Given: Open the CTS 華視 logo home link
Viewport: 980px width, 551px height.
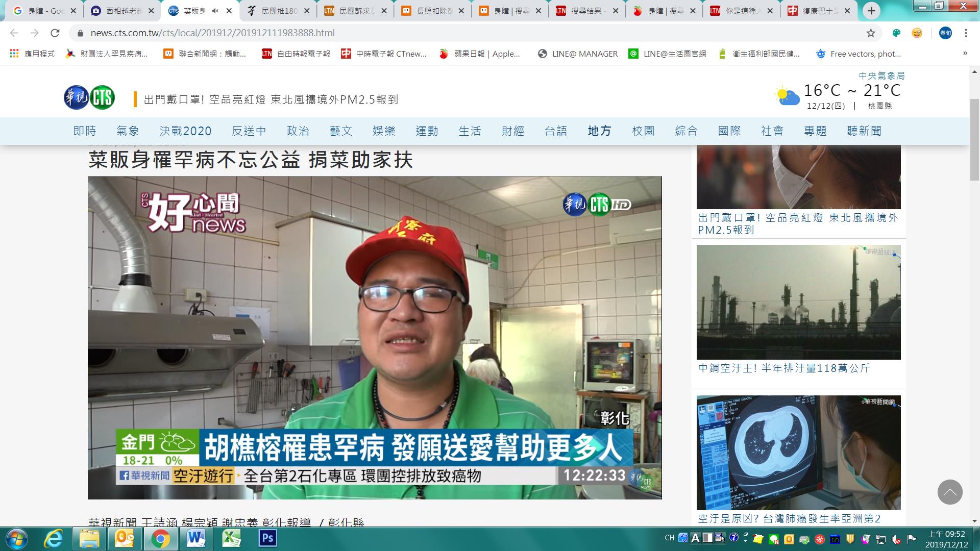Looking at the screenshot, I should coord(89,97).
